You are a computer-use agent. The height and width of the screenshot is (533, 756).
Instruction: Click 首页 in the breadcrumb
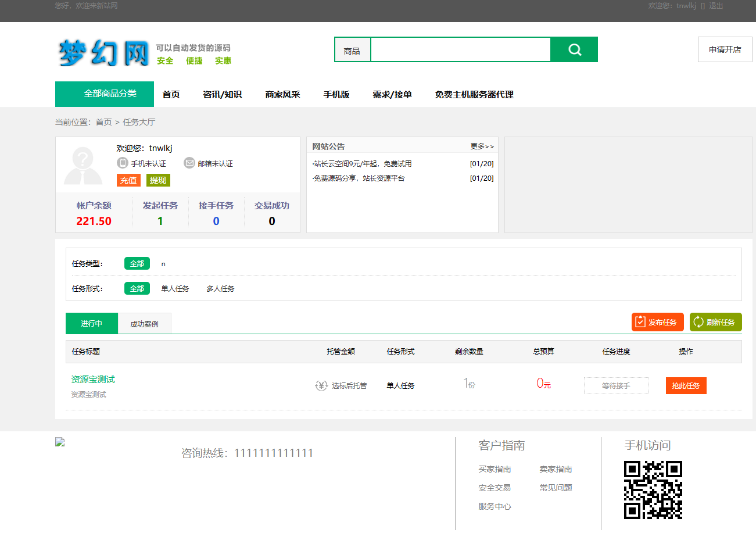[104, 122]
